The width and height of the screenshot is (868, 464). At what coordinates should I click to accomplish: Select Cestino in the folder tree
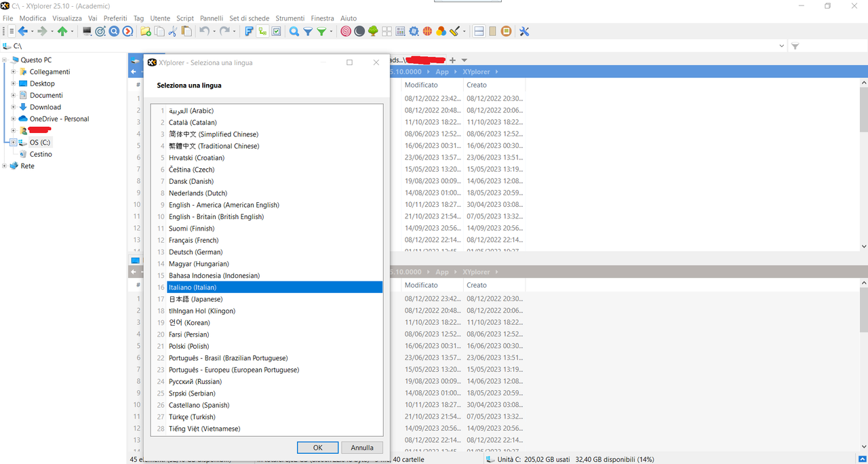click(x=41, y=155)
